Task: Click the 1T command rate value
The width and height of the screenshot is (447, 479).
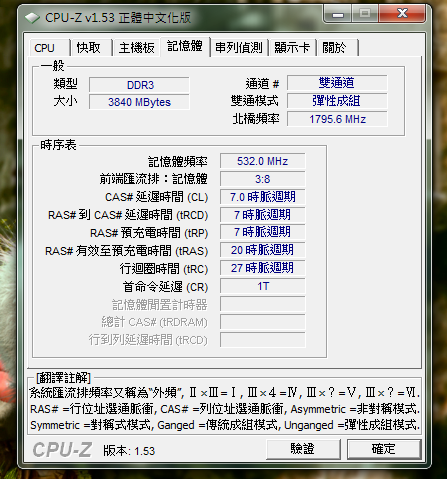Action: click(262, 286)
